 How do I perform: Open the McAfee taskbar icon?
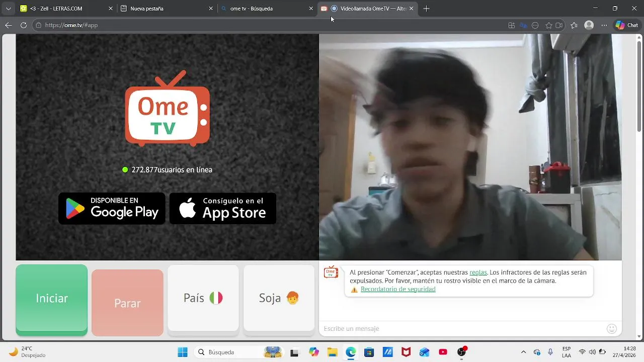tap(406, 352)
